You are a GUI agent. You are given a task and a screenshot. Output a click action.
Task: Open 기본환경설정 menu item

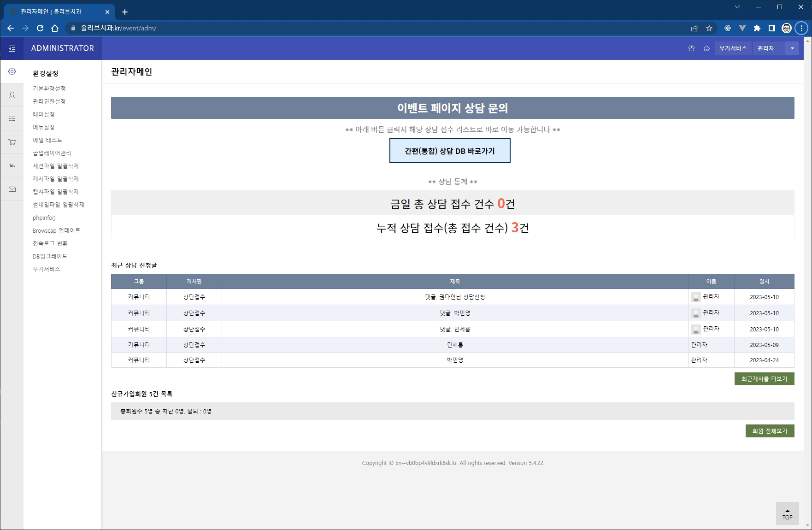[49, 88]
